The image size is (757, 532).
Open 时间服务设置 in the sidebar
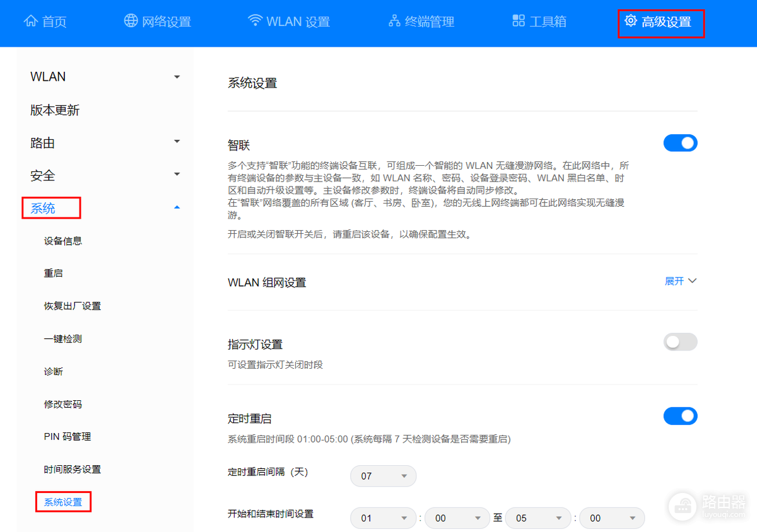pyautogui.click(x=73, y=470)
